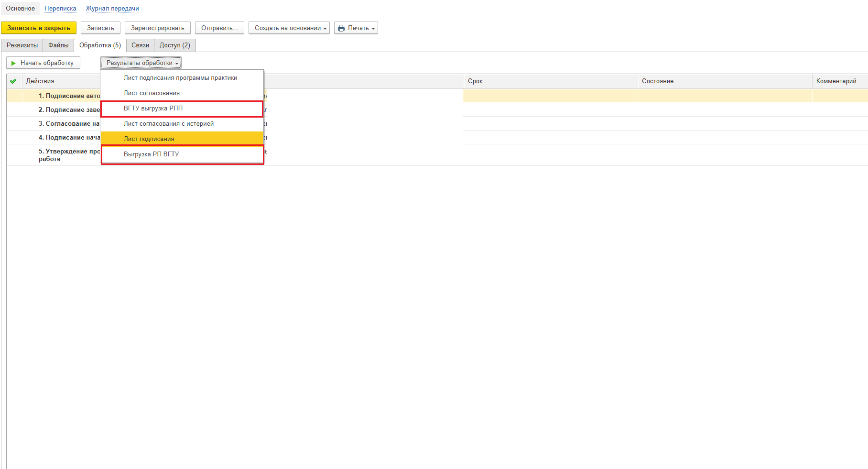The height and width of the screenshot is (469, 868).
Task: Switch to the Связи tab
Action: point(140,45)
